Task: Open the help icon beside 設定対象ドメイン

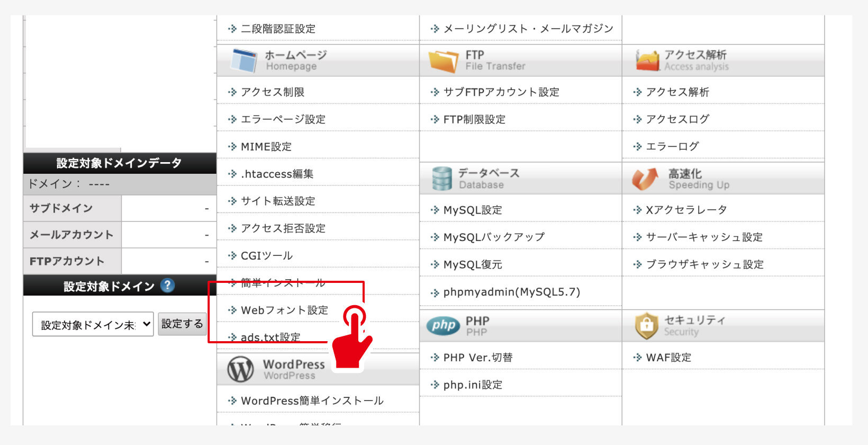Action: [167, 286]
